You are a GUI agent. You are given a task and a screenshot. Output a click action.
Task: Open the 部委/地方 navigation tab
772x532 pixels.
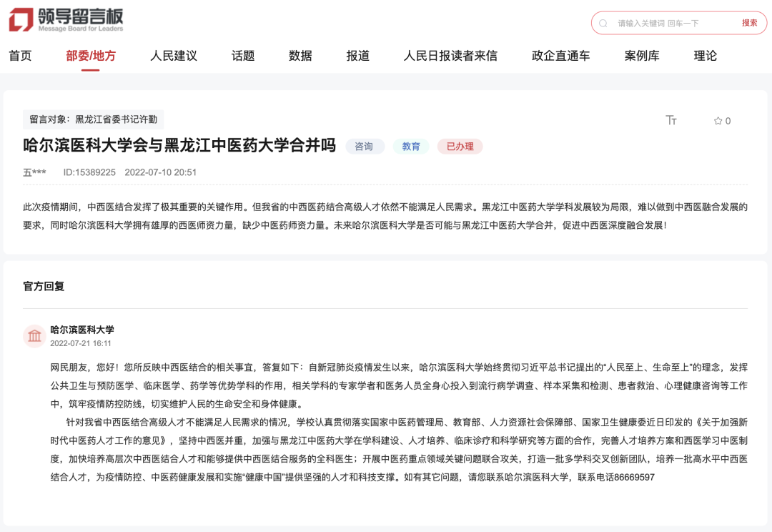pos(91,56)
